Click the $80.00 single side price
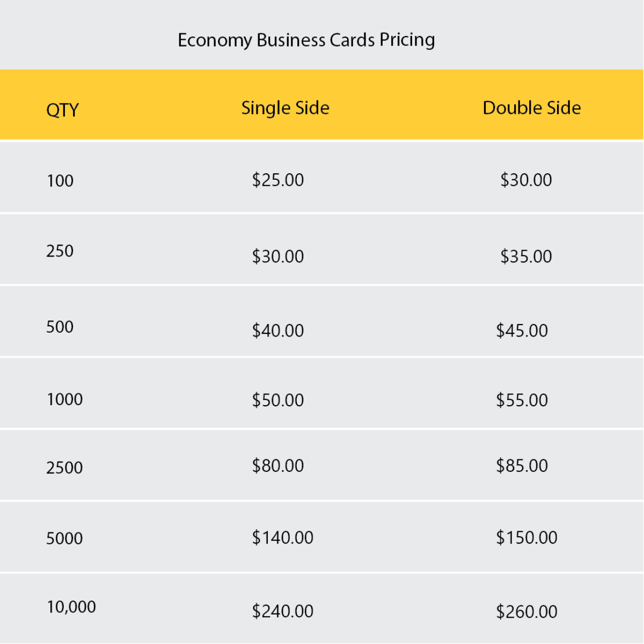The image size is (644, 644). pos(278,465)
